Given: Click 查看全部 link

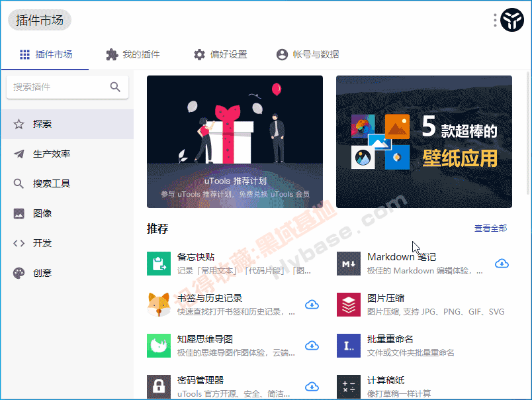Looking at the screenshot, I should pyautogui.click(x=490, y=228).
